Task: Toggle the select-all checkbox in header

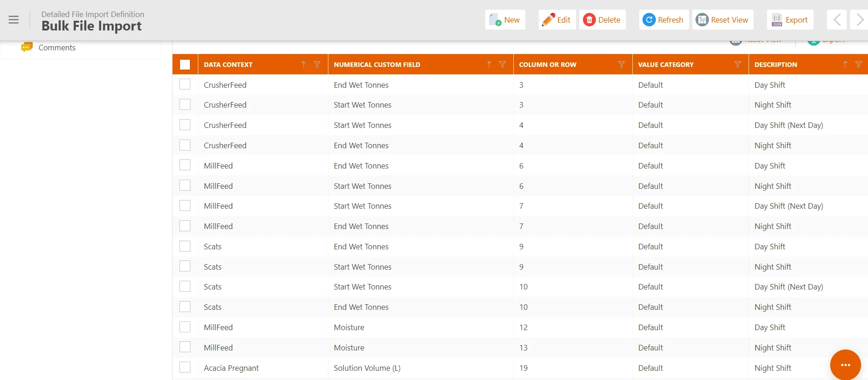Action: click(185, 65)
